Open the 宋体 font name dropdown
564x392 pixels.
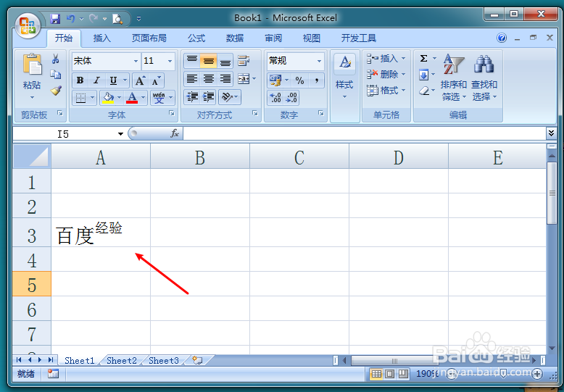(136, 61)
